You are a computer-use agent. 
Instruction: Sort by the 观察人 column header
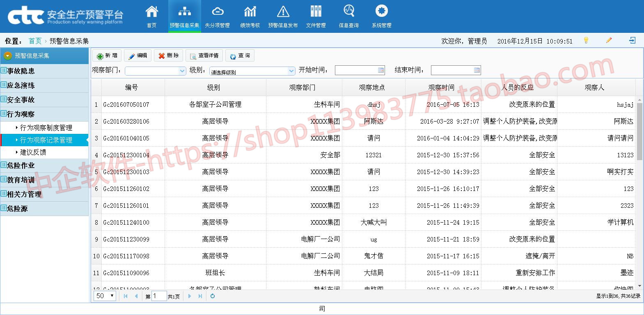point(596,87)
